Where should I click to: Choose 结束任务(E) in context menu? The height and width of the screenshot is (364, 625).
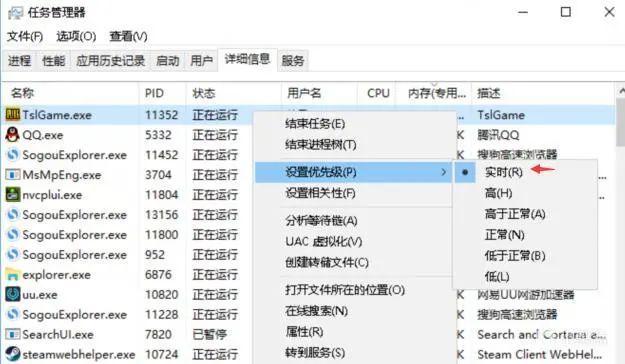click(315, 124)
